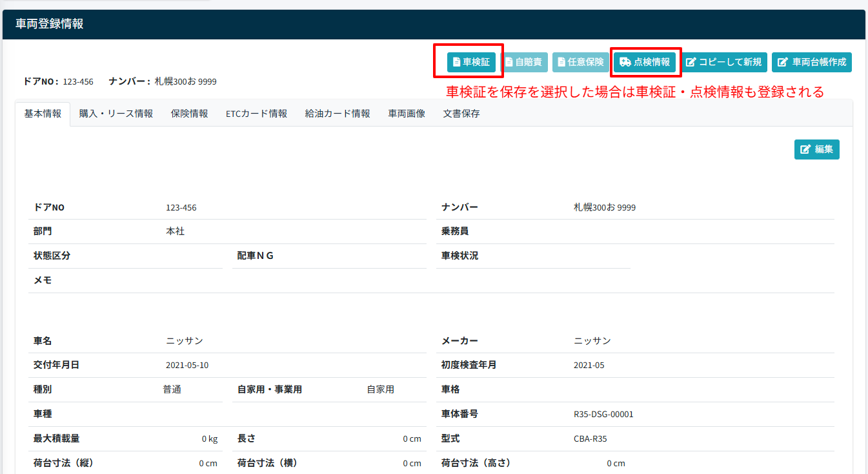Screen dimensions: 868x474
Task: Show the 車両画像 tab
Action: 407,114
